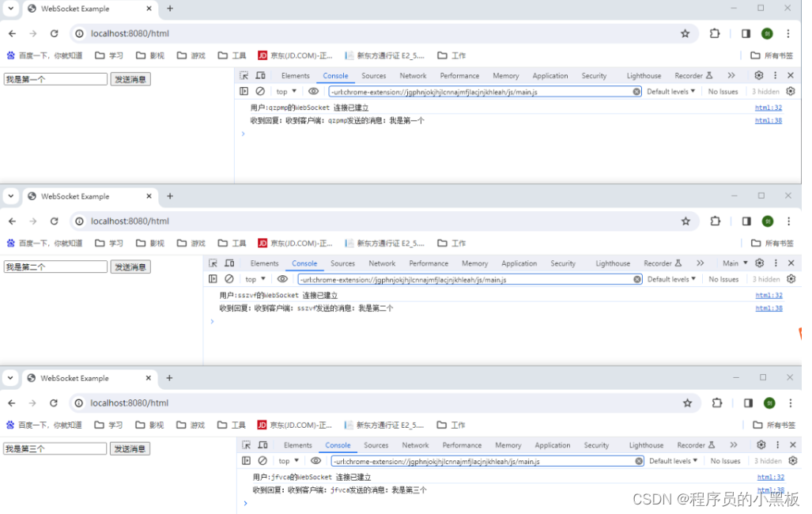The height and width of the screenshot is (514, 812).
Task: Select the inspect element cursor in DevTools
Action: click(x=245, y=75)
